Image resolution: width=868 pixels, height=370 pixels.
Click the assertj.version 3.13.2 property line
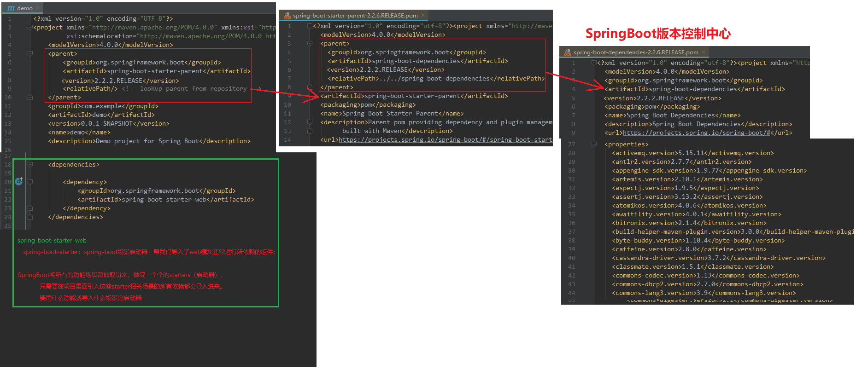coord(687,197)
